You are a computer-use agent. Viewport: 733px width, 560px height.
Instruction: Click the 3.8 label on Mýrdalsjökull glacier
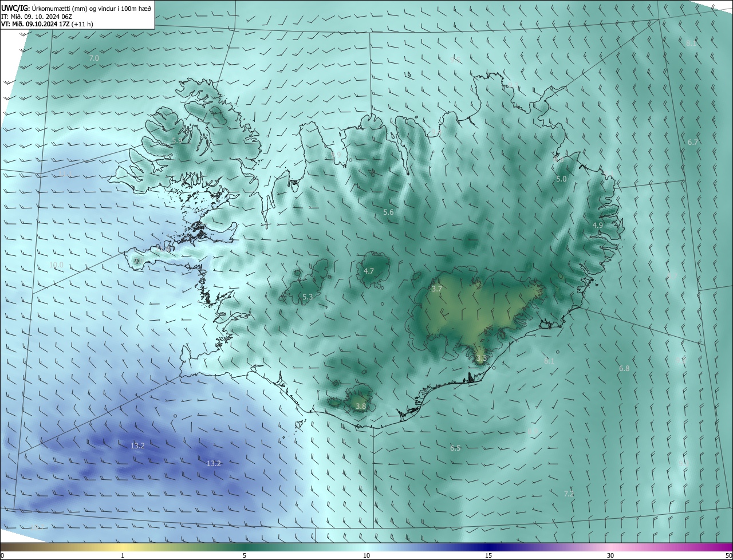click(361, 407)
